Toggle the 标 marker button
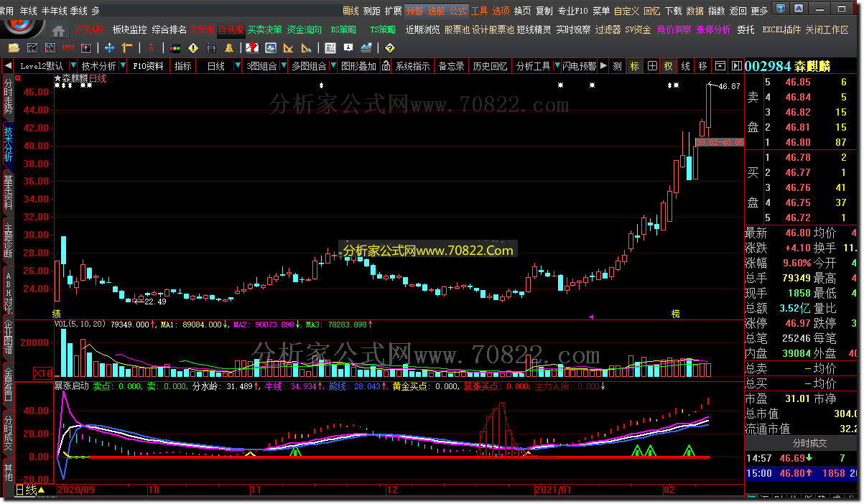Screen dimensions: 864x504 [634, 65]
